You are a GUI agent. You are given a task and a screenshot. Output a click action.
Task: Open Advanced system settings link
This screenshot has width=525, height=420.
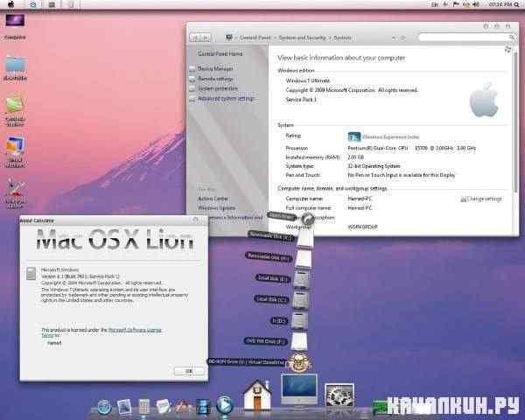pyautogui.click(x=226, y=99)
